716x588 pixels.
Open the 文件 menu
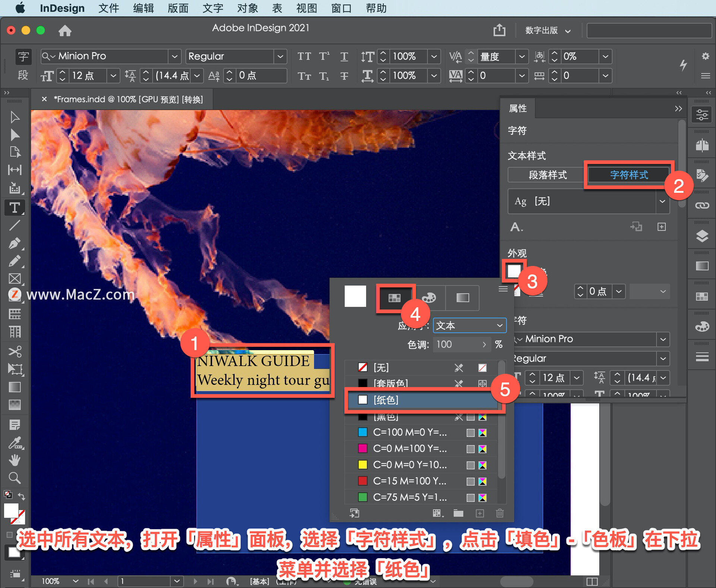[109, 8]
